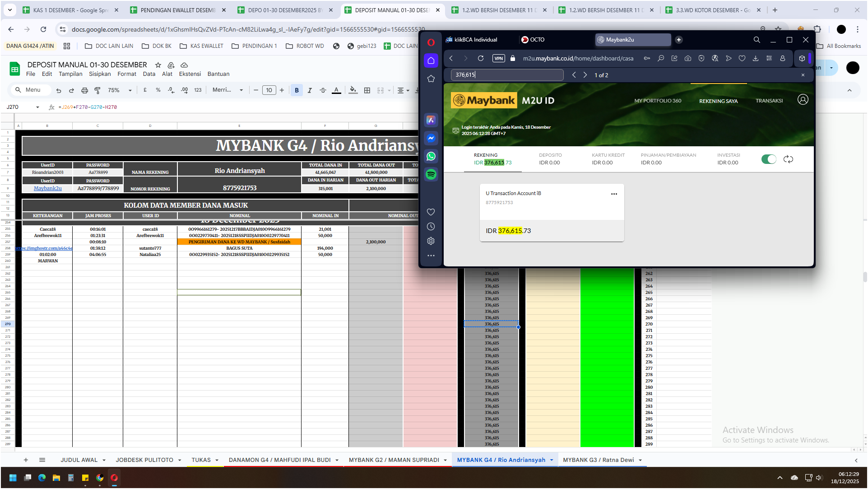Image resolution: width=868 pixels, height=489 pixels.
Task: Toggle strikethrough text formatting
Action: tap(323, 90)
